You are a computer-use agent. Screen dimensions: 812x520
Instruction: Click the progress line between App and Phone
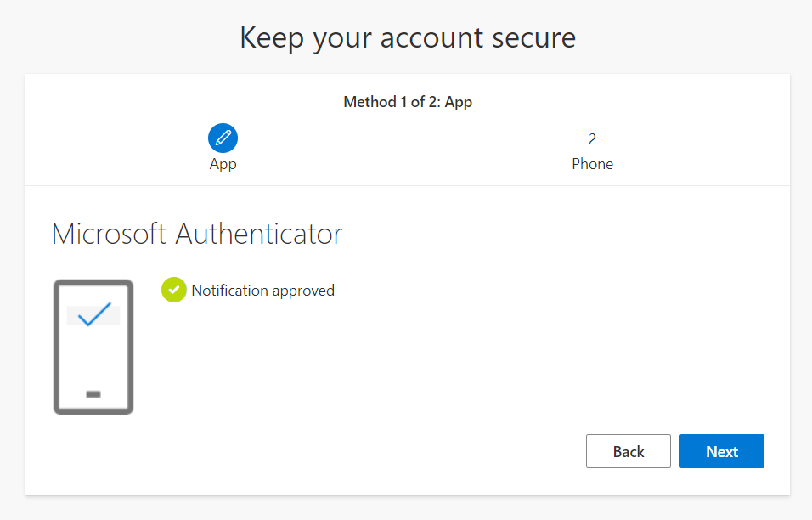point(408,138)
